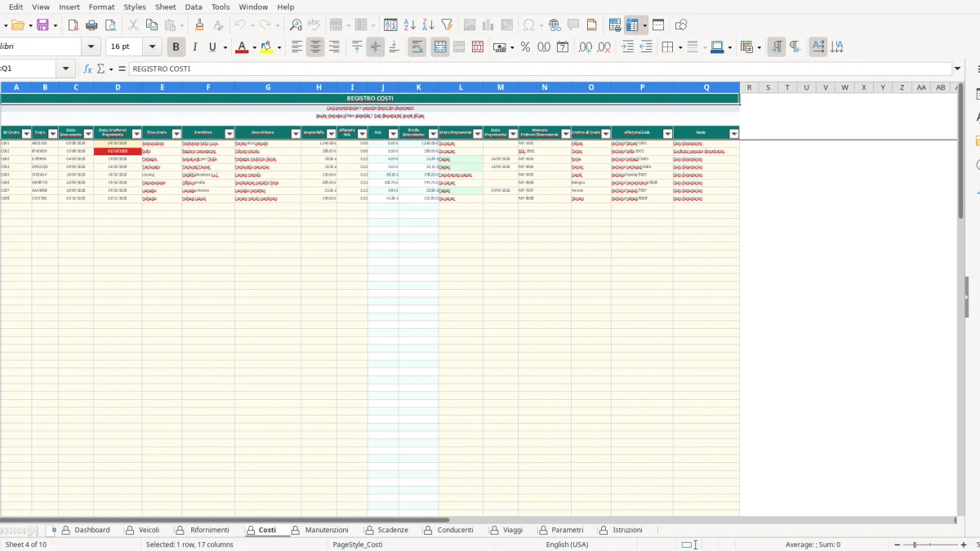Apply the yellow highlighting color swatch
980x551 pixels.
click(267, 47)
